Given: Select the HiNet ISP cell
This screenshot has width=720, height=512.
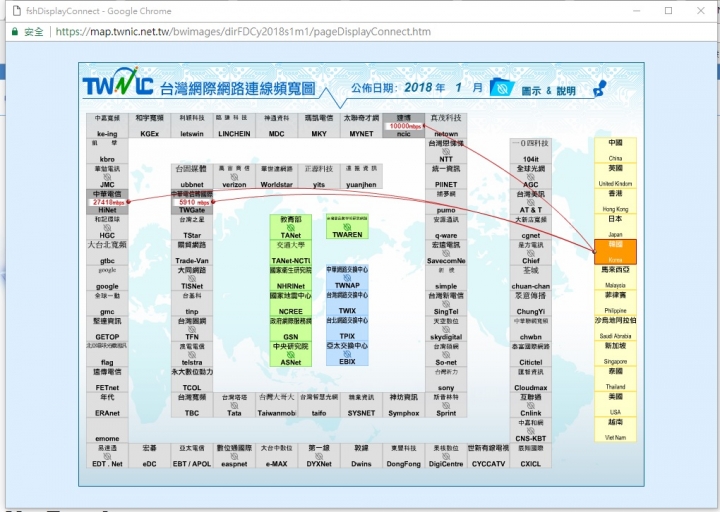Looking at the screenshot, I should click(x=107, y=202).
